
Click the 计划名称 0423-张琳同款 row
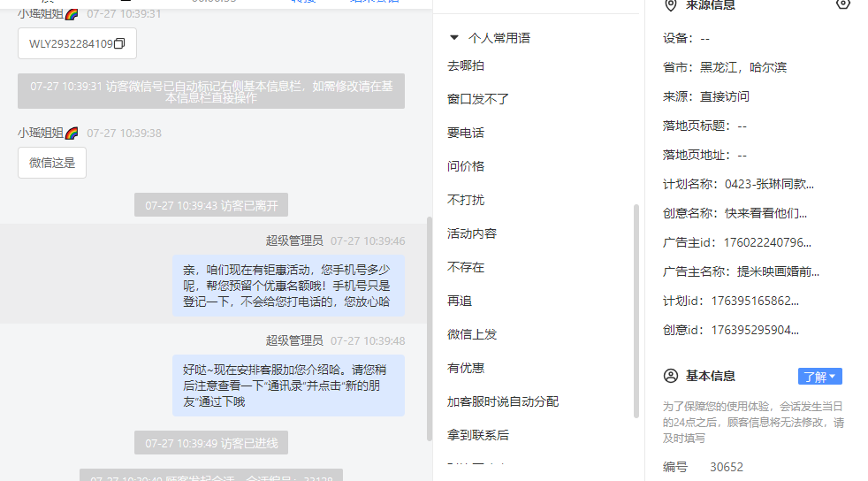coord(738,184)
